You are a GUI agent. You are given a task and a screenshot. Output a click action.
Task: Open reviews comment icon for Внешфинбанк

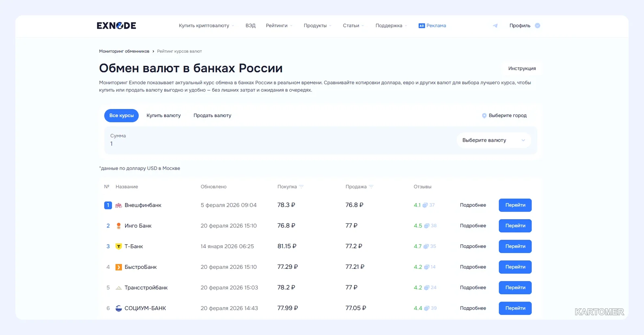425,205
